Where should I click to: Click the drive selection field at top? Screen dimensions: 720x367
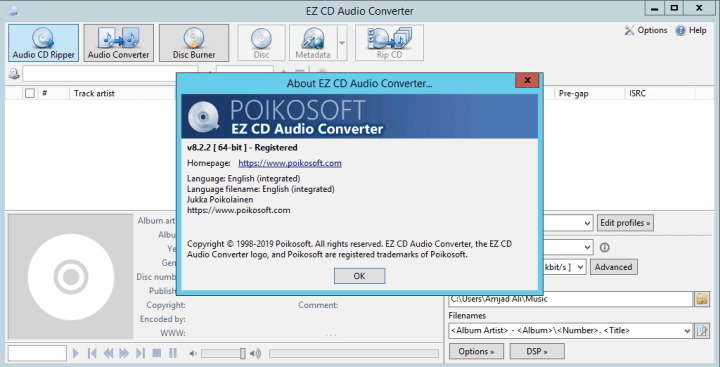point(110,73)
